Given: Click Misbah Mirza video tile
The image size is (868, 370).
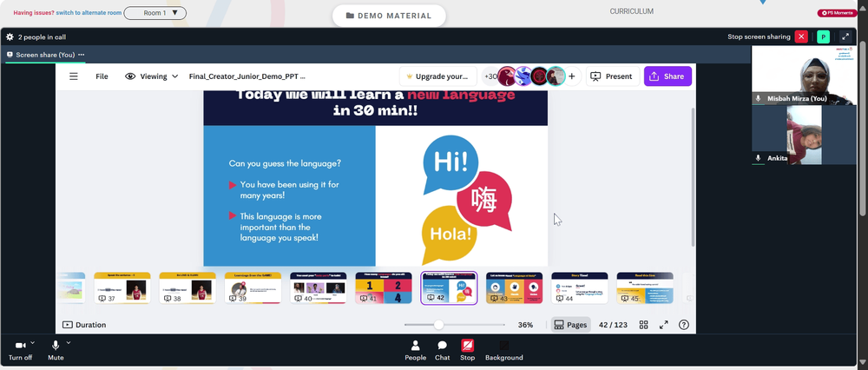Looking at the screenshot, I should tap(803, 76).
